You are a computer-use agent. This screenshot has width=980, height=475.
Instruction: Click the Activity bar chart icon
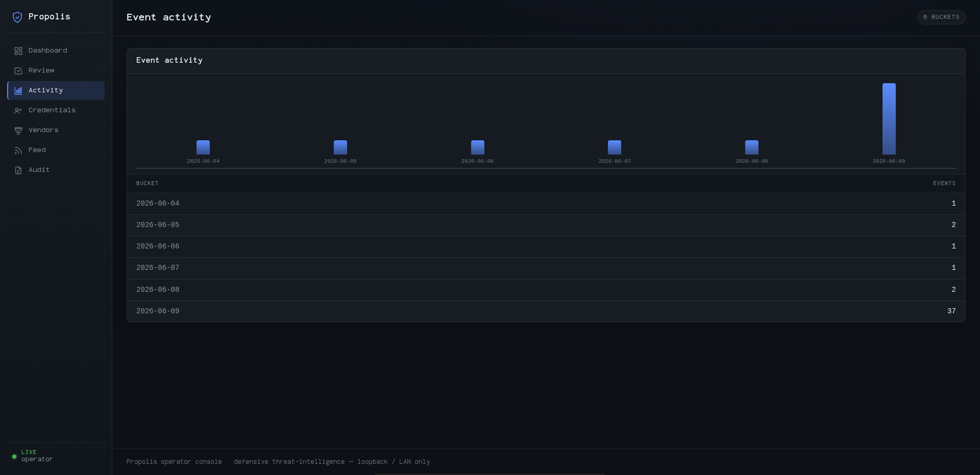click(18, 91)
